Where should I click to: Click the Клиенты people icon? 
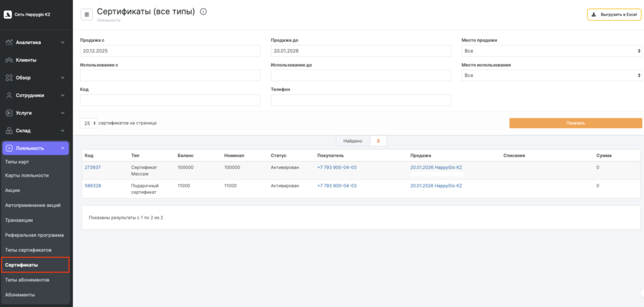pos(9,60)
